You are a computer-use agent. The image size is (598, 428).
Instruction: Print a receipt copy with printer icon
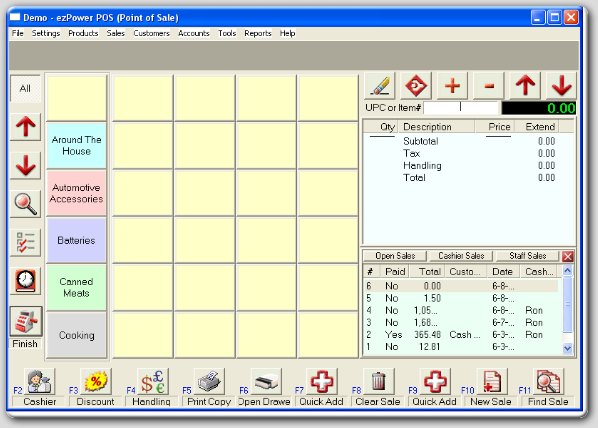point(209,381)
